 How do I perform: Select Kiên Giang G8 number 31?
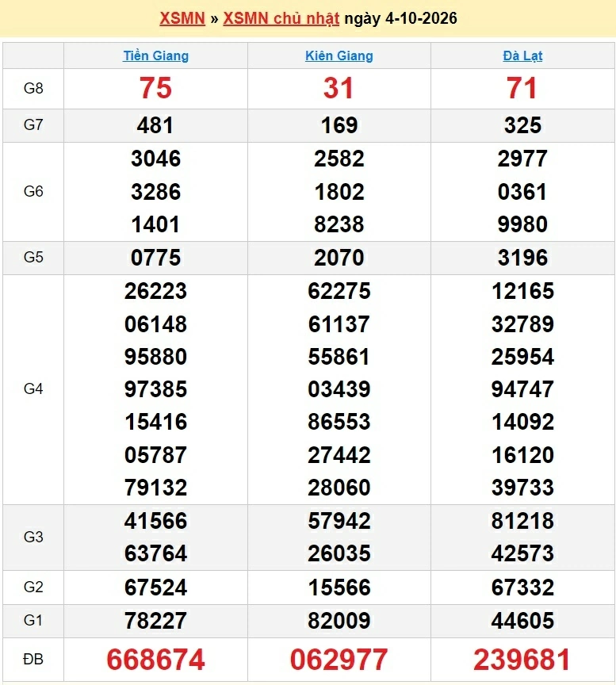click(339, 88)
